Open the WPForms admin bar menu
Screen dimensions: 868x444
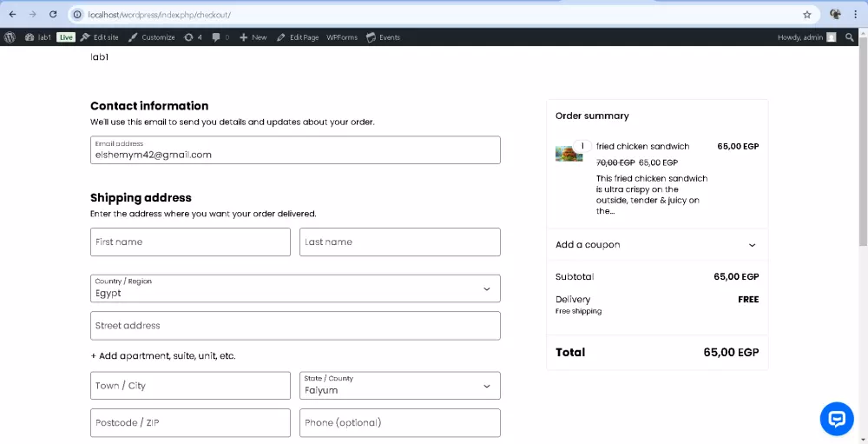pyautogui.click(x=342, y=37)
